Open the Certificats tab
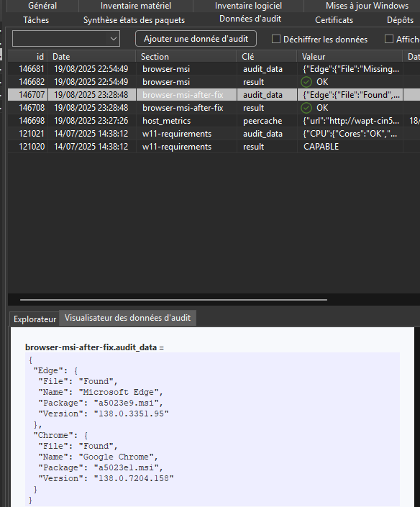The image size is (420, 507). coord(334,20)
